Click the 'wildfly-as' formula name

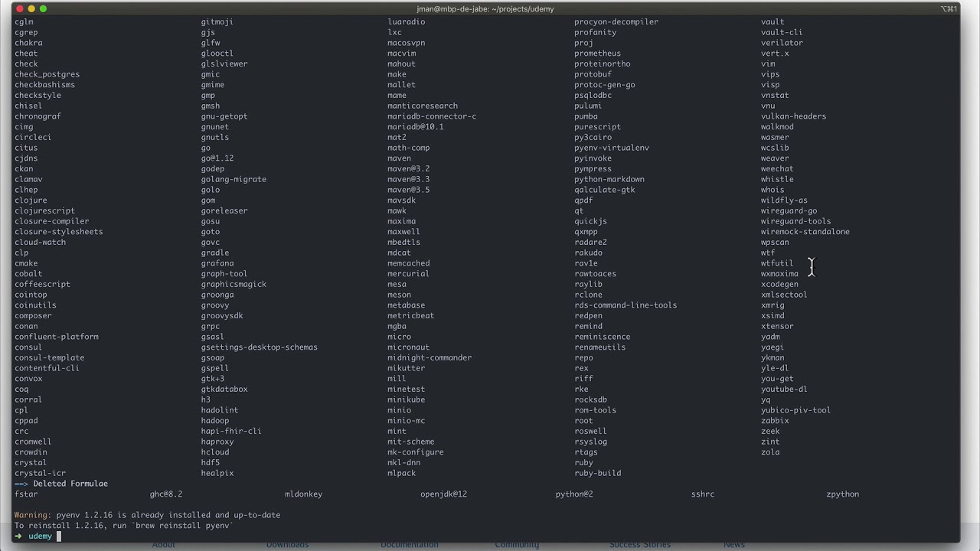tap(784, 201)
